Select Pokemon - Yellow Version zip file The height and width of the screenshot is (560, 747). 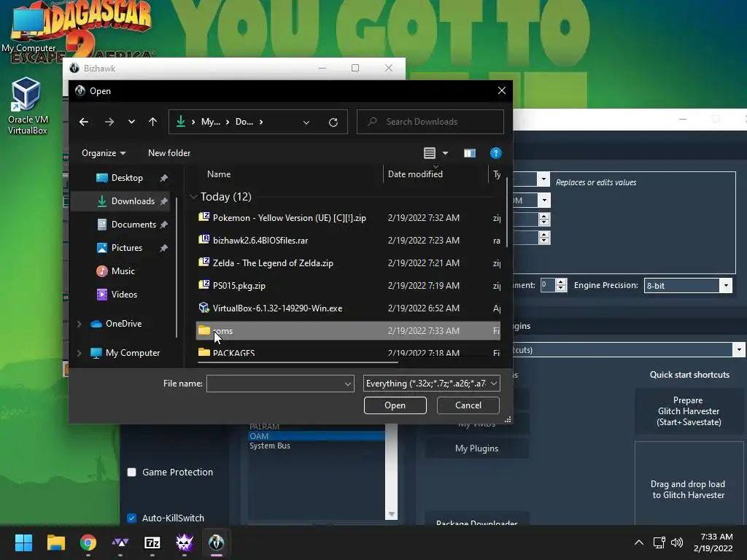[349, 217]
